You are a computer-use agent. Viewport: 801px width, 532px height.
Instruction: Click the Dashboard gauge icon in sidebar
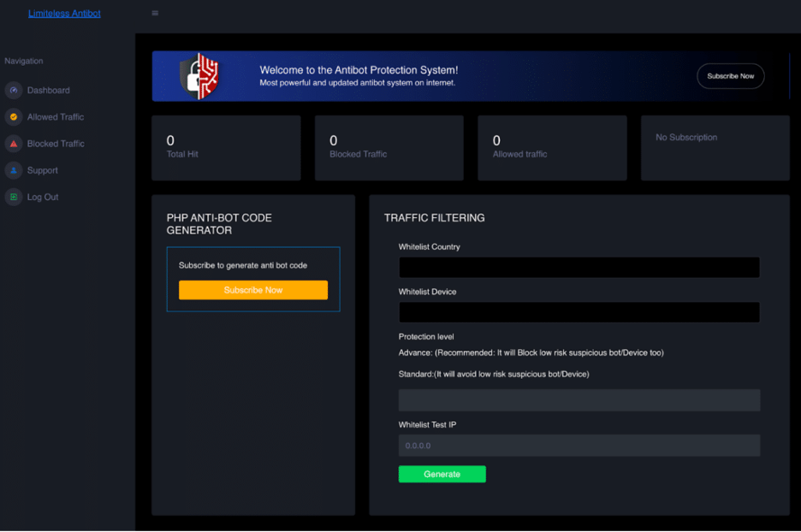click(13, 91)
